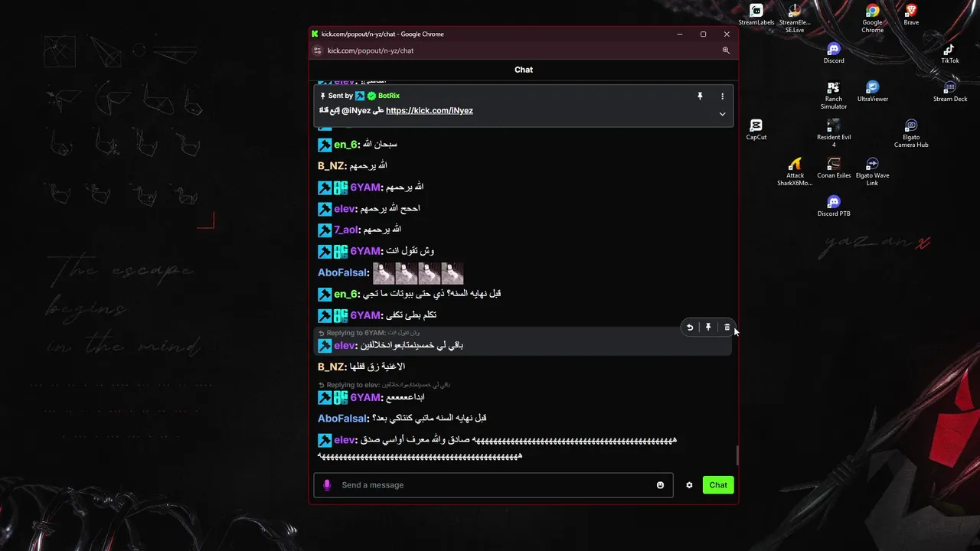Click the green Chat send button

point(718,485)
